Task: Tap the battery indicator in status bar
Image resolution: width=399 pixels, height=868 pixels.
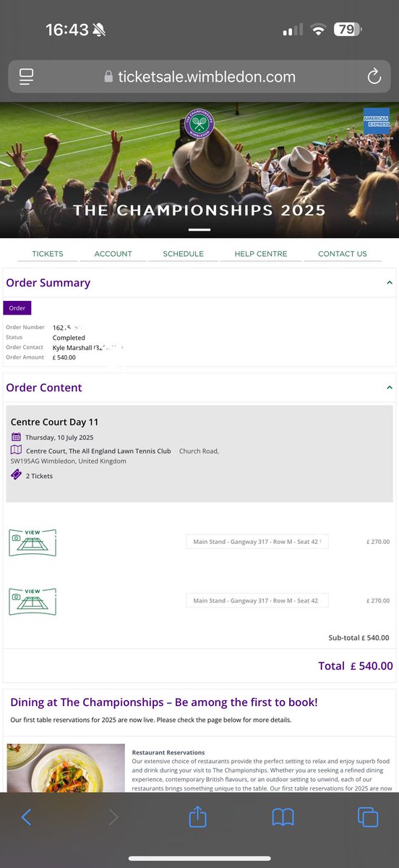Action: point(347,30)
